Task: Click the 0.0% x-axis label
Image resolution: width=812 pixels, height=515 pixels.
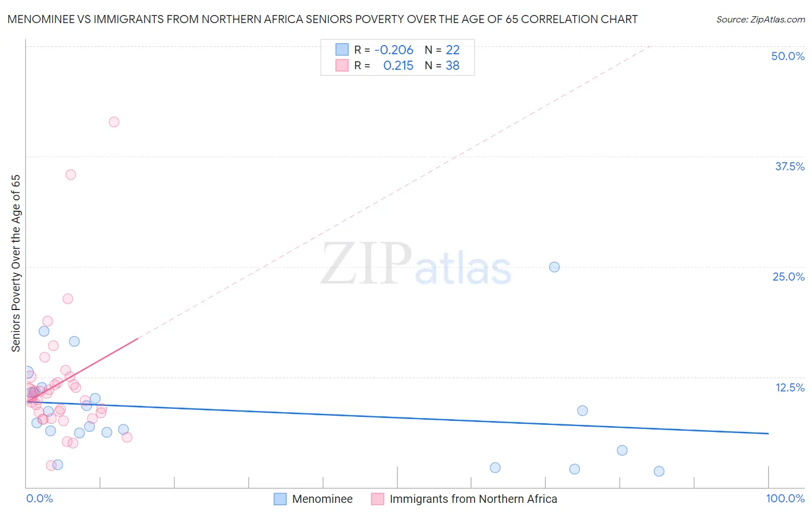Action: pos(39,498)
